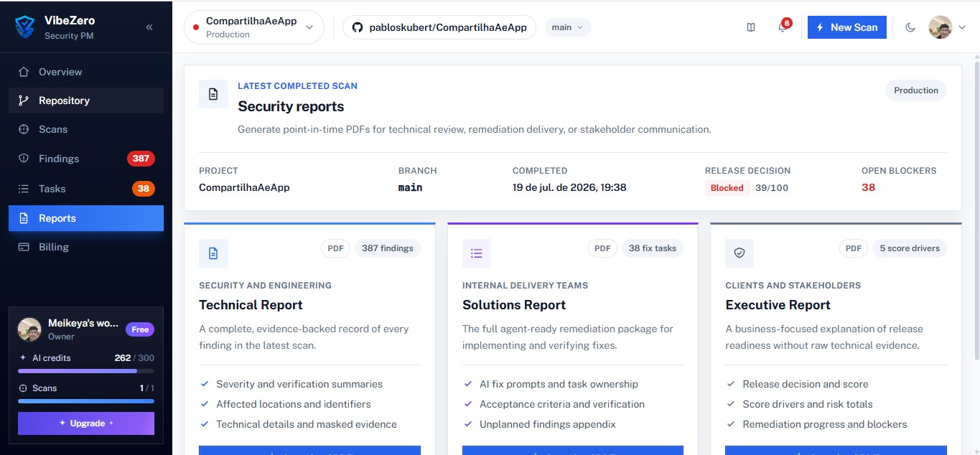Click the 5 score drivers pill
The height and width of the screenshot is (455, 980).
[910, 248]
